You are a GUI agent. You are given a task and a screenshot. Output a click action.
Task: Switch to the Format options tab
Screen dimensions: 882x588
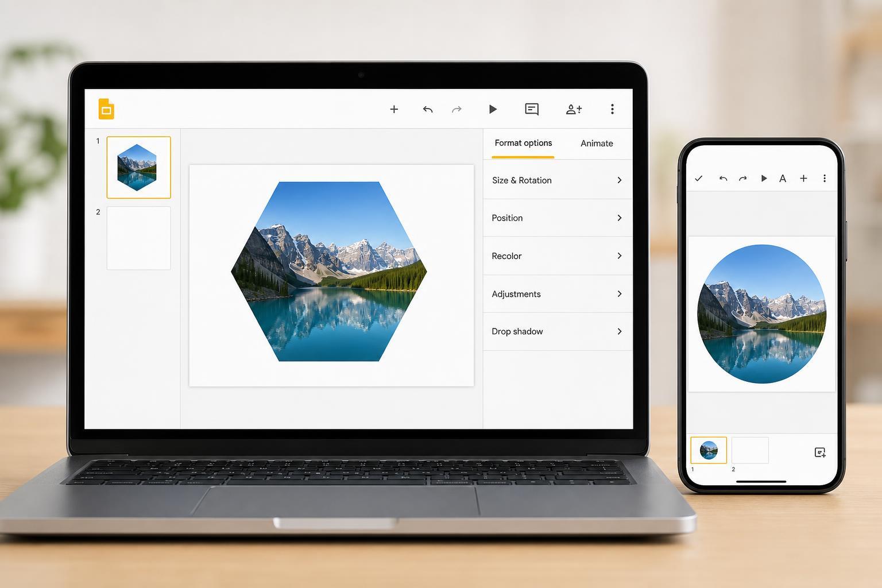523,143
